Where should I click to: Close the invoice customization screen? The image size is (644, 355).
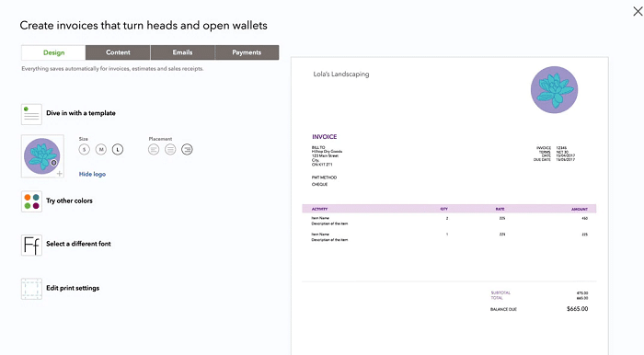pos(638,11)
